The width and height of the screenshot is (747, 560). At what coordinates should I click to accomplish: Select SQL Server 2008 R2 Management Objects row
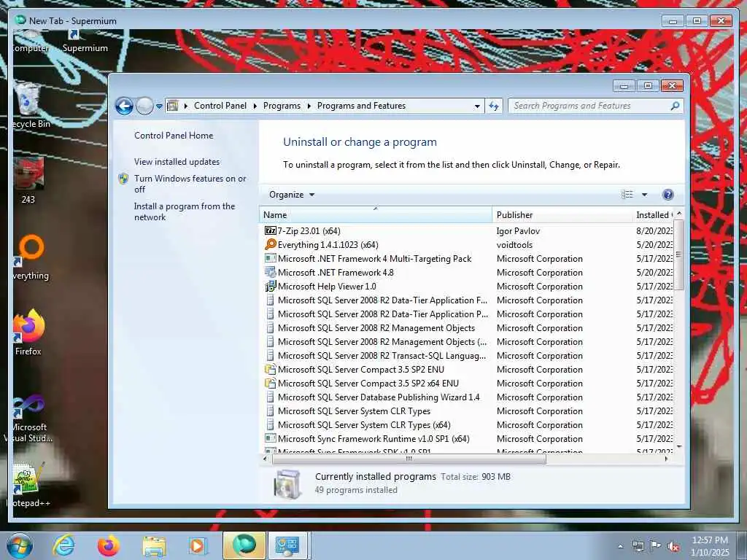(x=467, y=328)
